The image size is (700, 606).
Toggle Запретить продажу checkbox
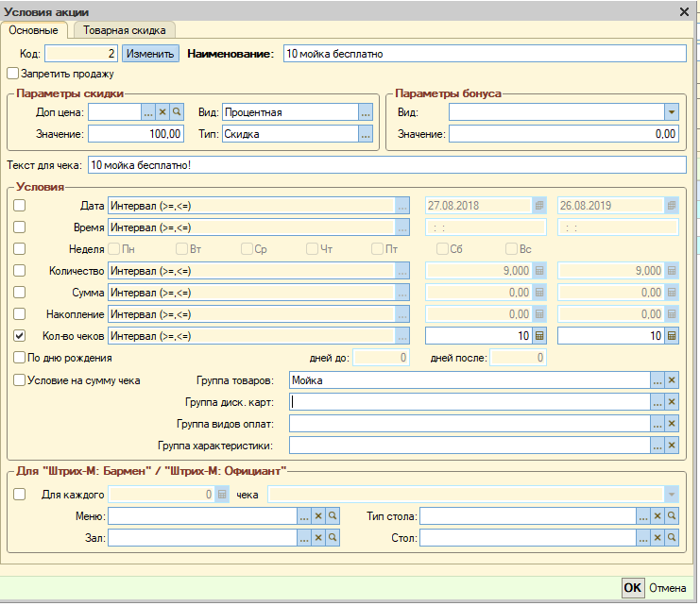pos(12,73)
